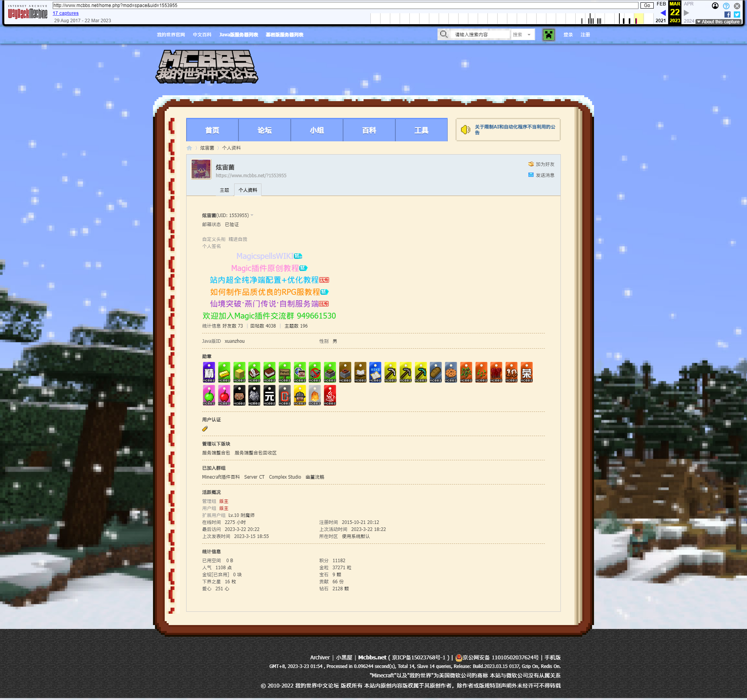Viewport: 747px width, 700px height.
Task: Open the Wayback Machine Twitter share icon
Action: [x=737, y=14]
